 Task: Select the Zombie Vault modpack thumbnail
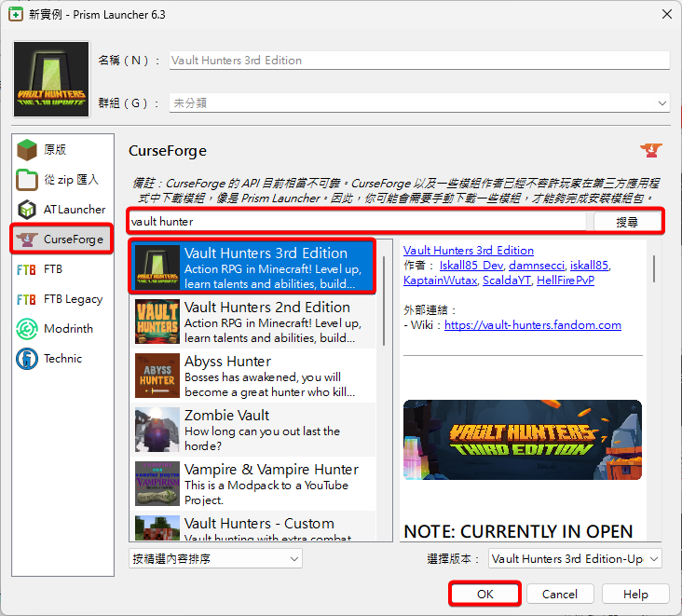pos(157,430)
